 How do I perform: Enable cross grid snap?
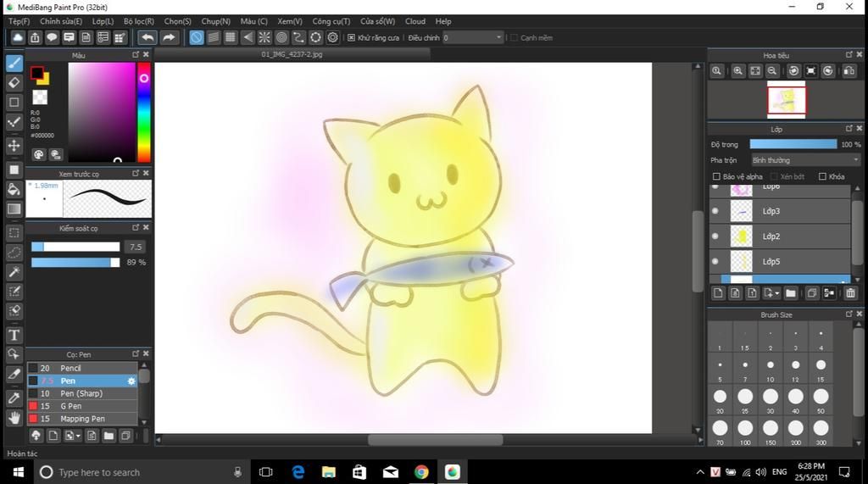click(x=231, y=37)
